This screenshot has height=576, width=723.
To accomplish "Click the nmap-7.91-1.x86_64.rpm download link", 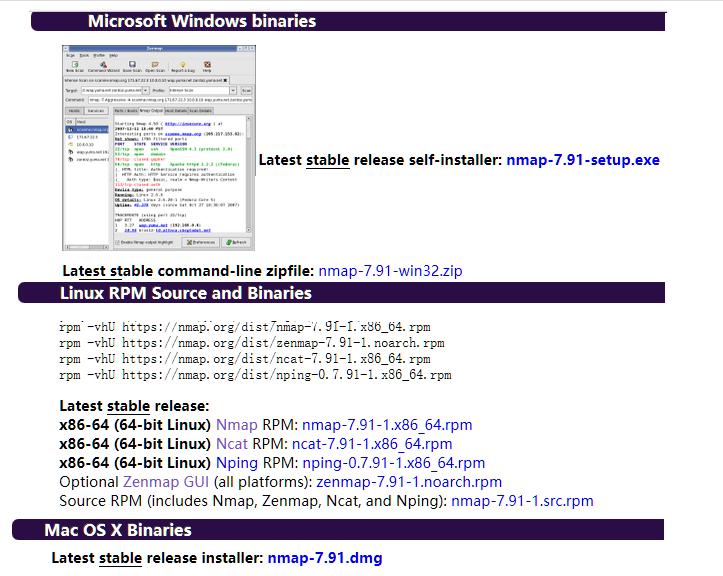I will click(387, 425).
